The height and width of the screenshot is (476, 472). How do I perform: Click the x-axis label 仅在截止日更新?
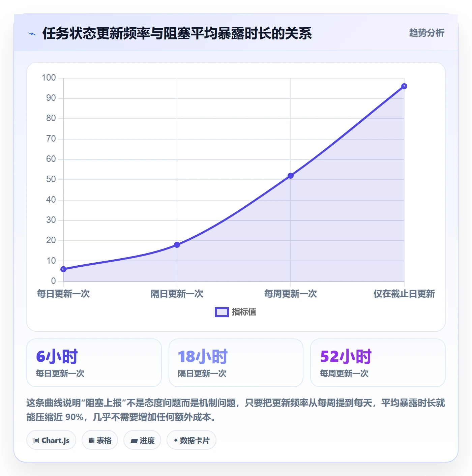(x=404, y=294)
